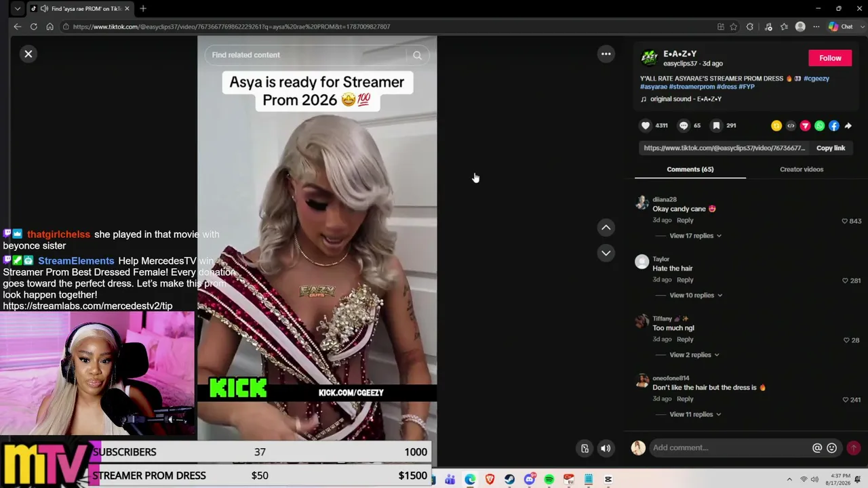Like oneofone814's comment about the dress
The image size is (868, 488).
(x=845, y=400)
